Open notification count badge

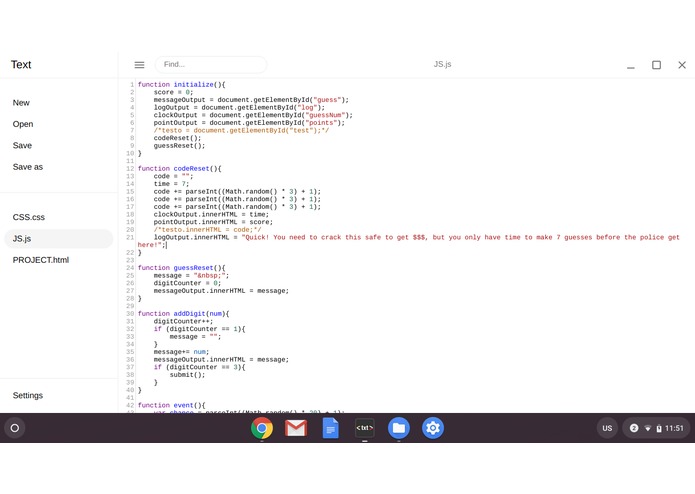point(634,428)
